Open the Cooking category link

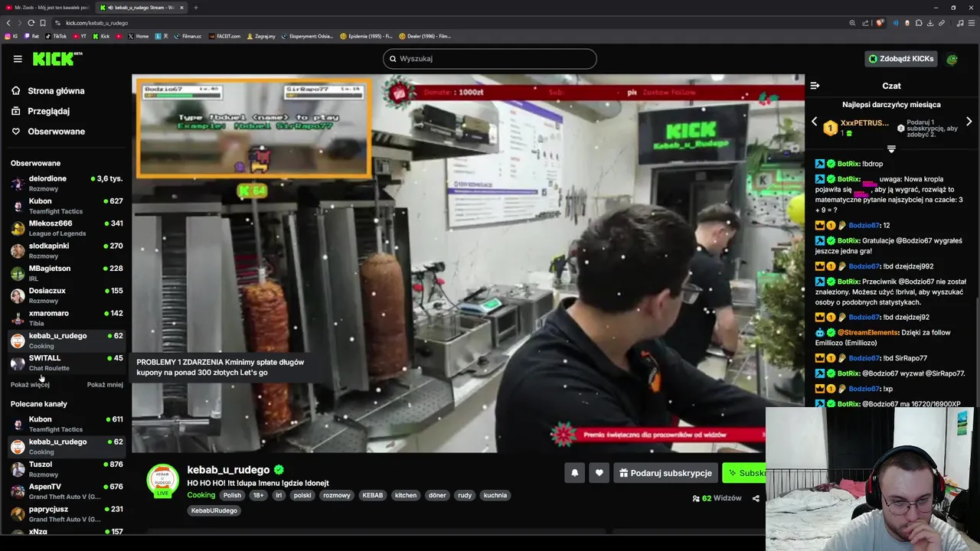coord(201,495)
